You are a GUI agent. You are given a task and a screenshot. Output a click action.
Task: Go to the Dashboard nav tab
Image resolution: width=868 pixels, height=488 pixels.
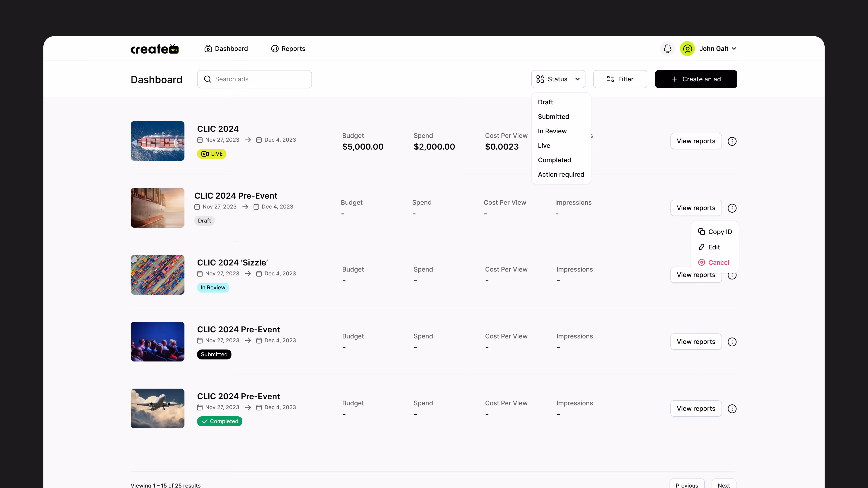(x=226, y=49)
